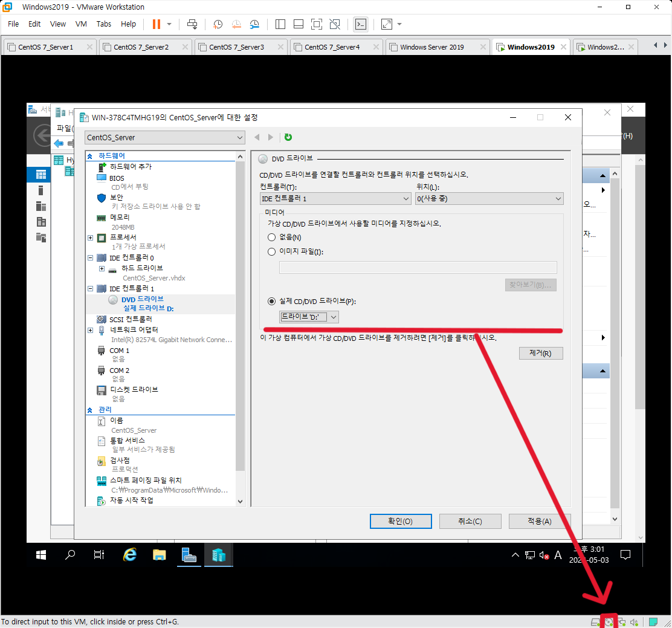Expand the 하드 드라이브 node
The image size is (672, 628).
tap(102, 269)
